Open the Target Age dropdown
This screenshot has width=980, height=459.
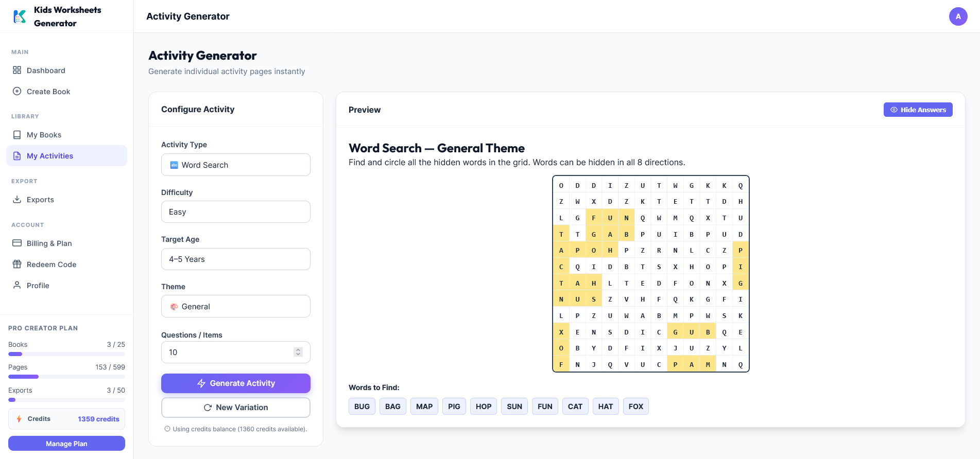click(x=236, y=259)
